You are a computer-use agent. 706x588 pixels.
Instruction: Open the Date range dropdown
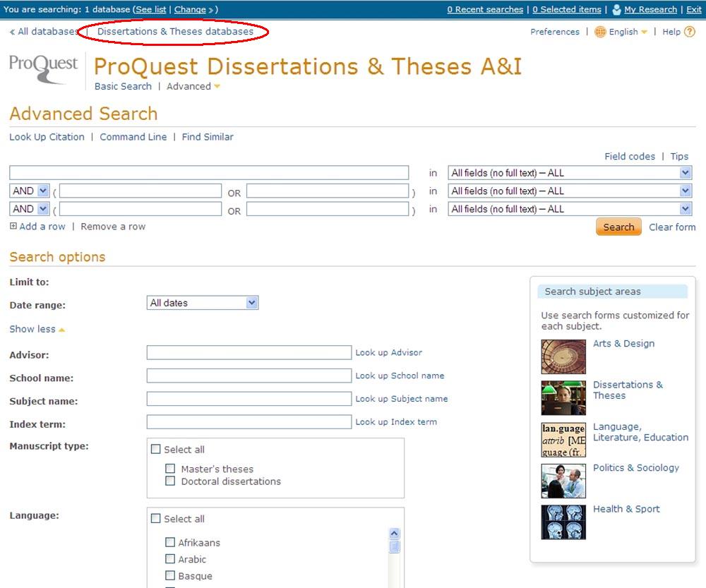202,303
